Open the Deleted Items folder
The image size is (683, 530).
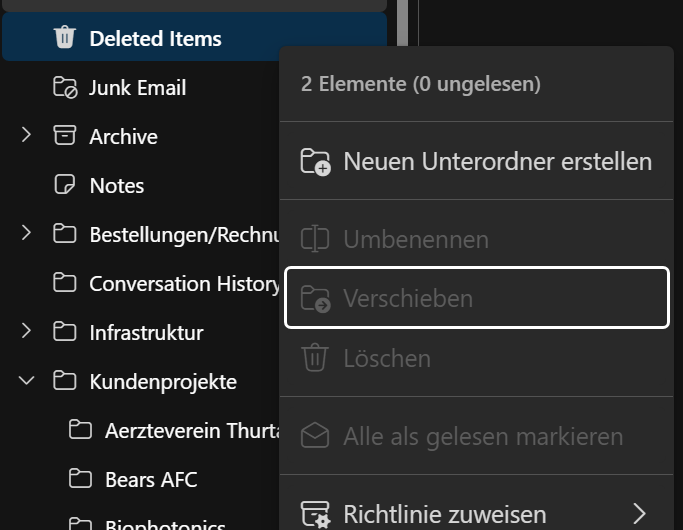[x=194, y=37]
